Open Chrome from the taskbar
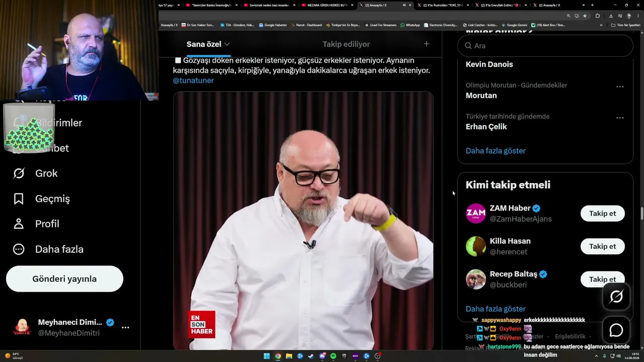This screenshot has height=362, width=644. [x=278, y=356]
